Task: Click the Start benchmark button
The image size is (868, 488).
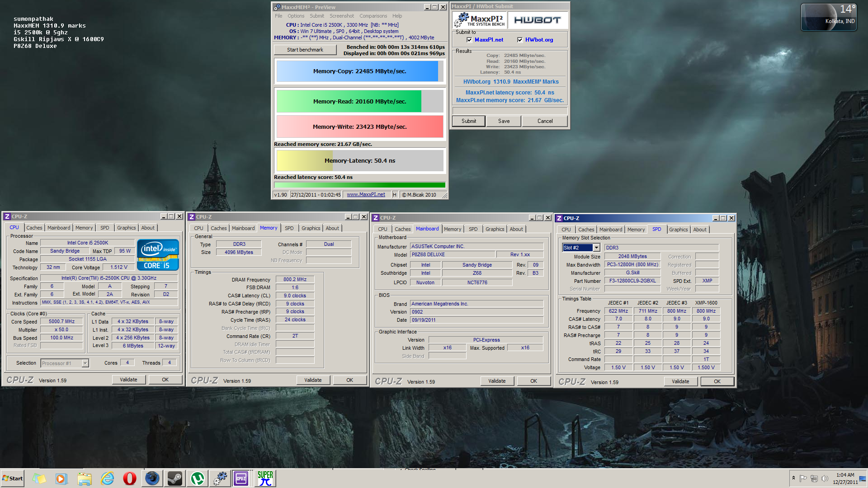Action: (305, 50)
